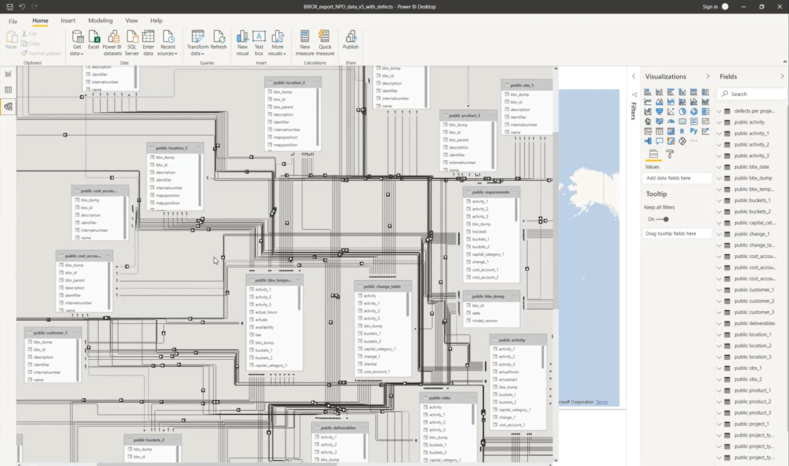Undo last action in title bar

(x=22, y=7)
